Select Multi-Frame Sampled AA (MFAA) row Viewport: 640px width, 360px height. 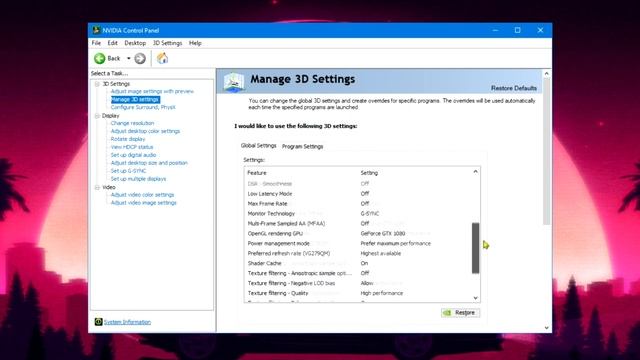click(x=358, y=224)
